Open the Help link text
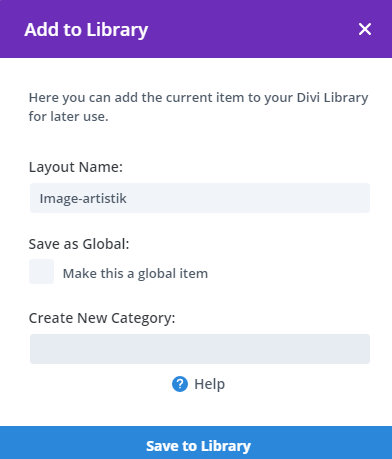This screenshot has width=392, height=459. tap(209, 384)
